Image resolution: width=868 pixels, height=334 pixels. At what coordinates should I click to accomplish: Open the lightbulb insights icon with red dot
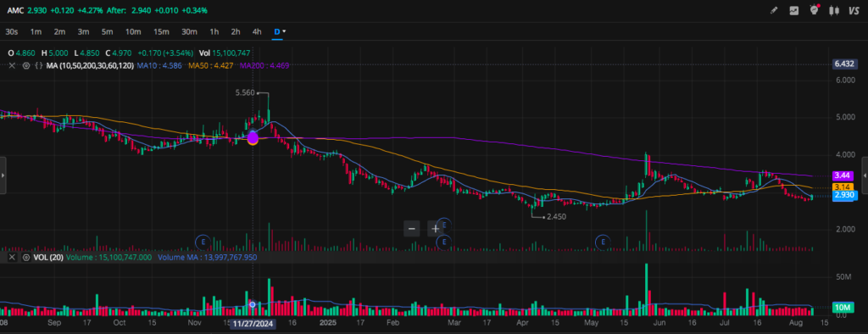click(814, 9)
